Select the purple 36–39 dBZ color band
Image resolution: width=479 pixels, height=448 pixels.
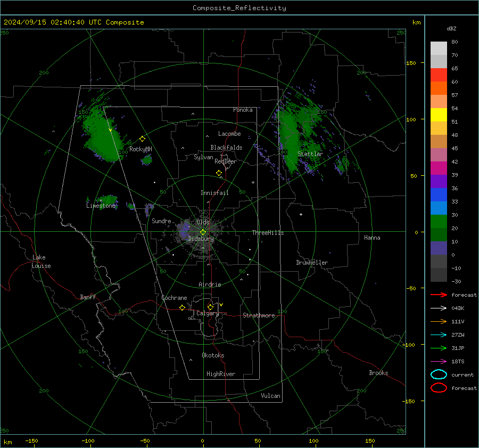point(439,181)
